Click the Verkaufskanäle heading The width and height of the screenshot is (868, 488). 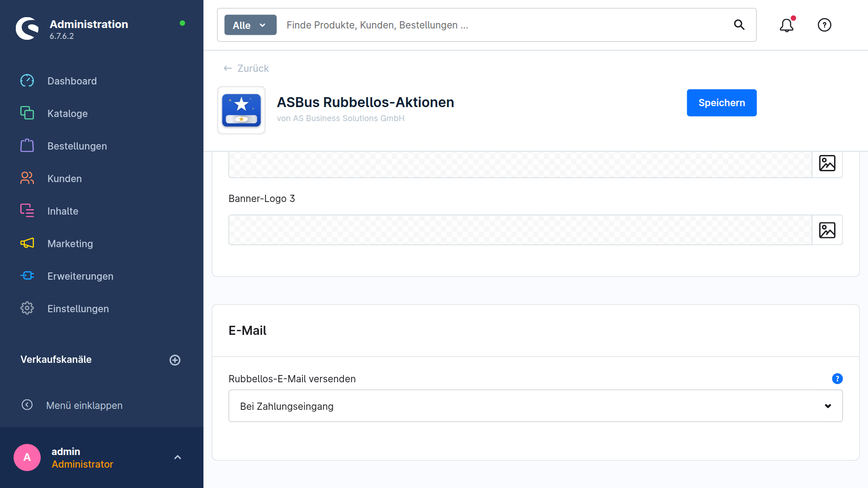56,359
